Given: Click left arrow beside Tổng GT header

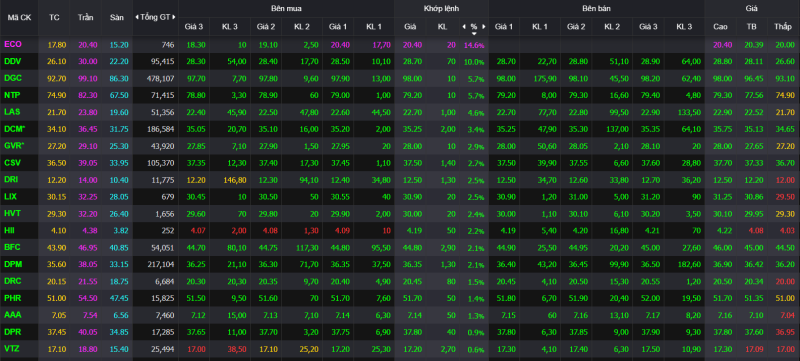Looking at the screenshot, I should [x=137, y=17].
